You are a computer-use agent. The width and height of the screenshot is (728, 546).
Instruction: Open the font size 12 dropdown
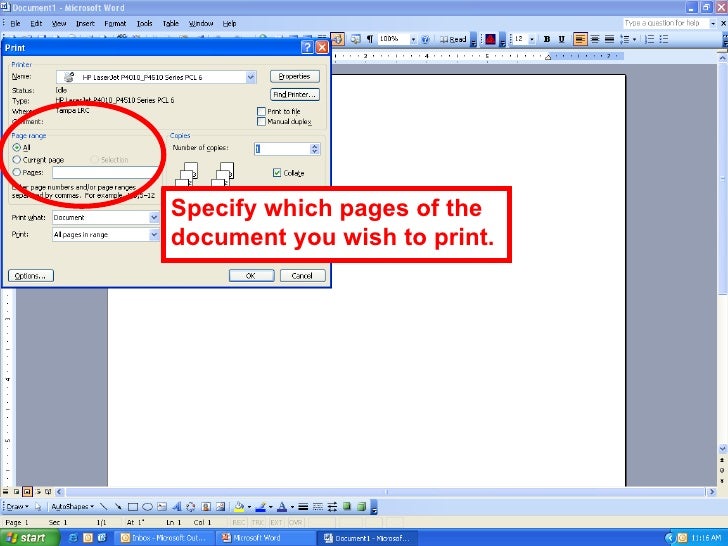[532, 39]
